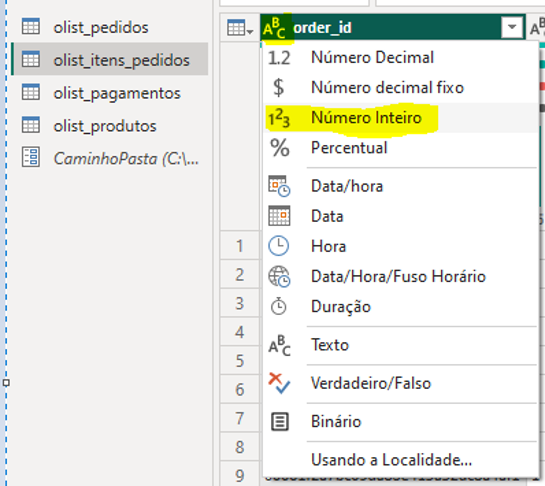
Task: Select row number 7
Action: [x=240, y=419]
